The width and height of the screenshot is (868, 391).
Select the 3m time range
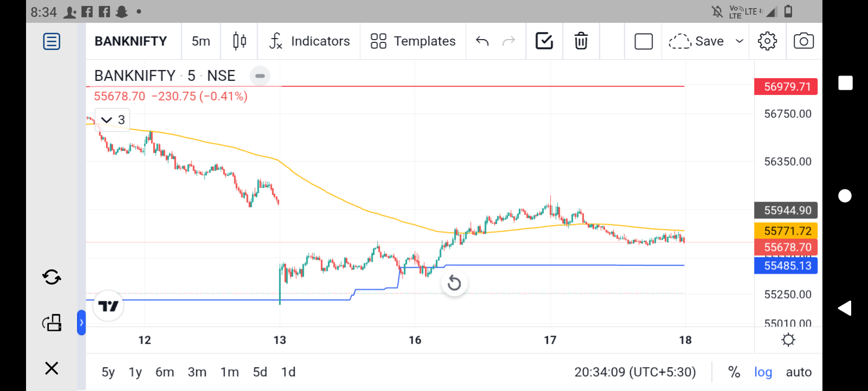(197, 372)
